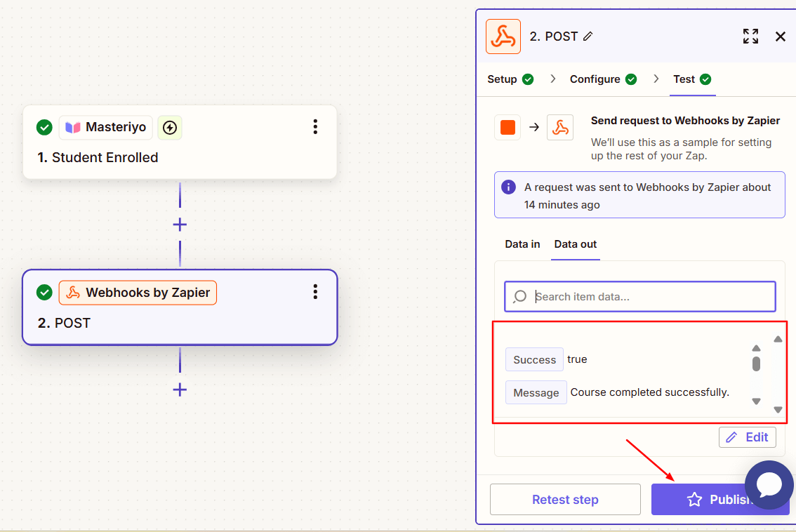Click the 'true' value beside Success
The height and width of the screenshot is (532, 796).
(577, 359)
